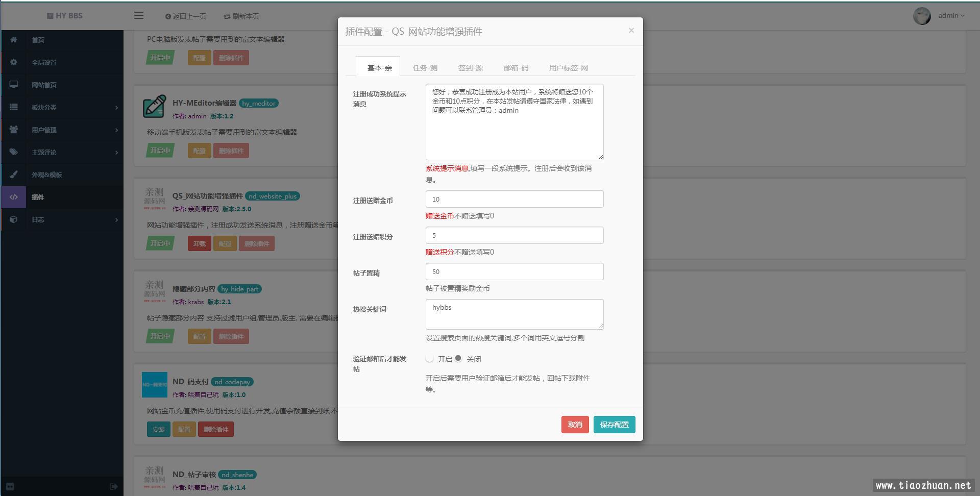The height and width of the screenshot is (496, 980).
Task: Open 网站首页 in the sidebar
Action: pyautogui.click(x=44, y=85)
